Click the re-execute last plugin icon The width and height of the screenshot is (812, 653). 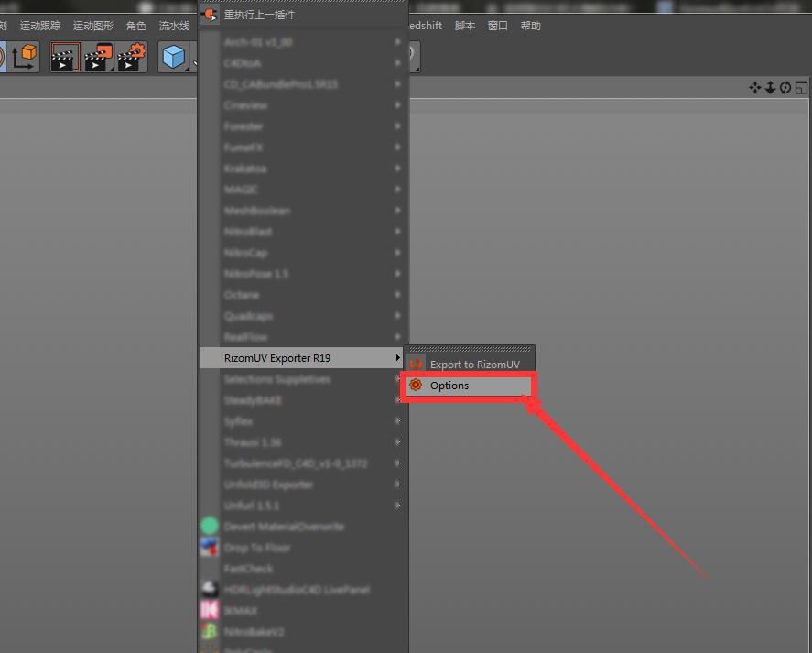pos(210,15)
